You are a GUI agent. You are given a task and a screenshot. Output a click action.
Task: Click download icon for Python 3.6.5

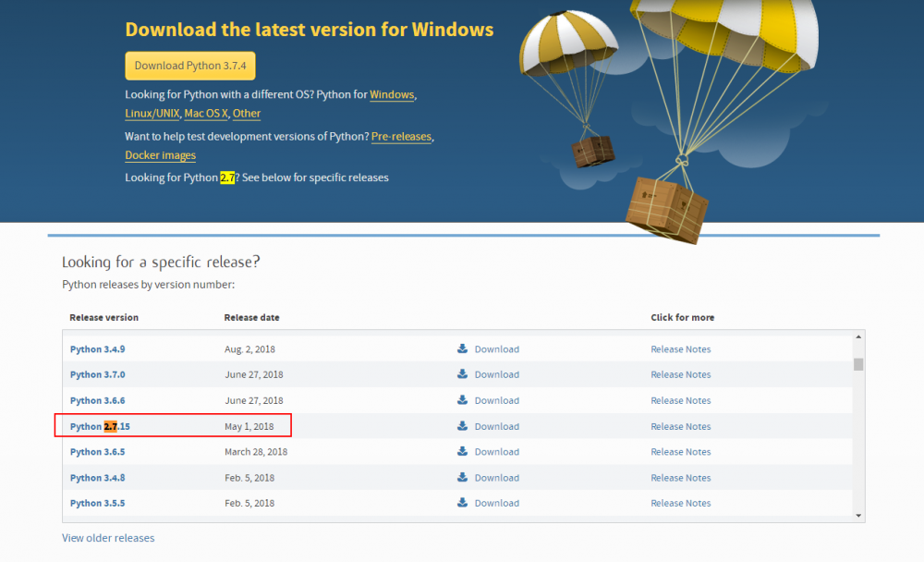(463, 451)
